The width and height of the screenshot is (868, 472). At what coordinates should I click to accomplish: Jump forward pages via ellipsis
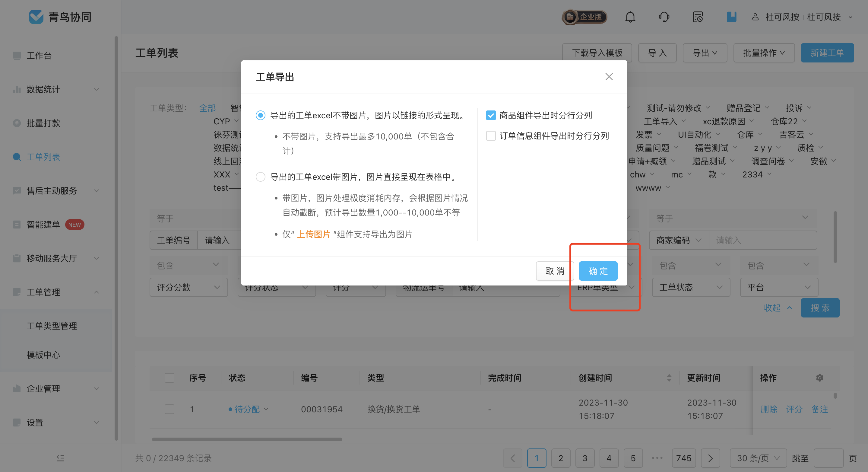click(657, 458)
